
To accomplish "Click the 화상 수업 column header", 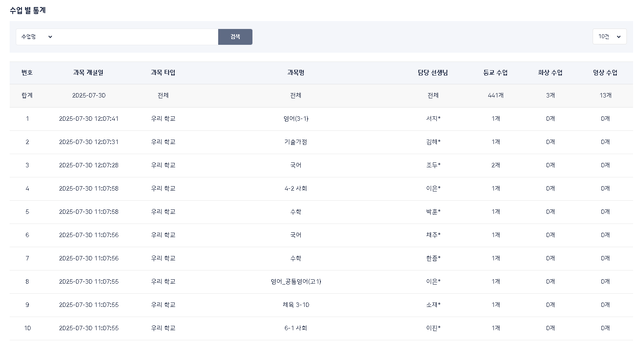I will click(x=550, y=73).
